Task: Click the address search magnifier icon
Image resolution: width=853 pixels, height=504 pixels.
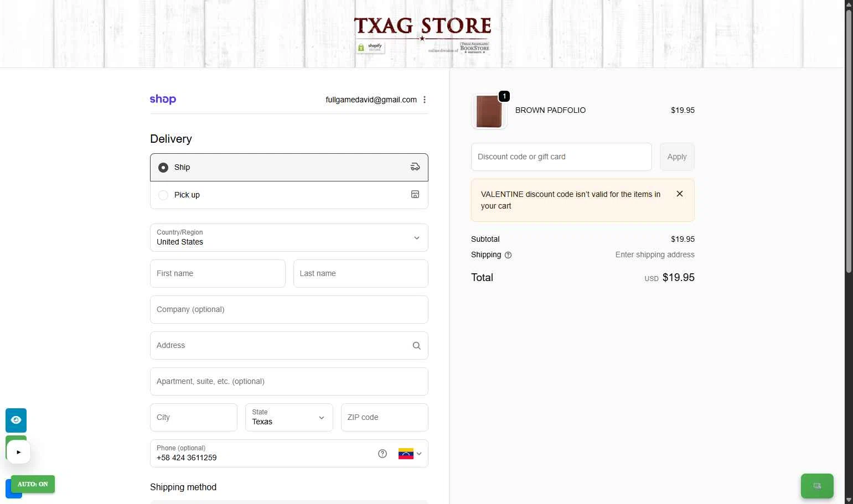Action: click(x=417, y=346)
